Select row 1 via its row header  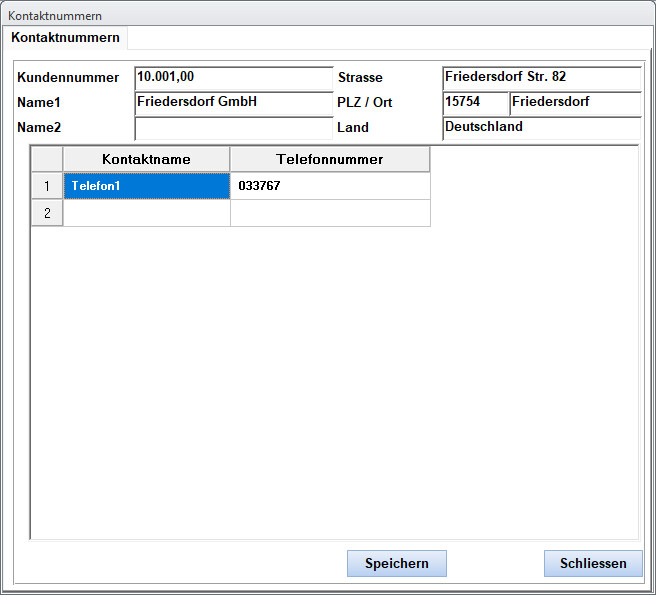click(x=47, y=186)
